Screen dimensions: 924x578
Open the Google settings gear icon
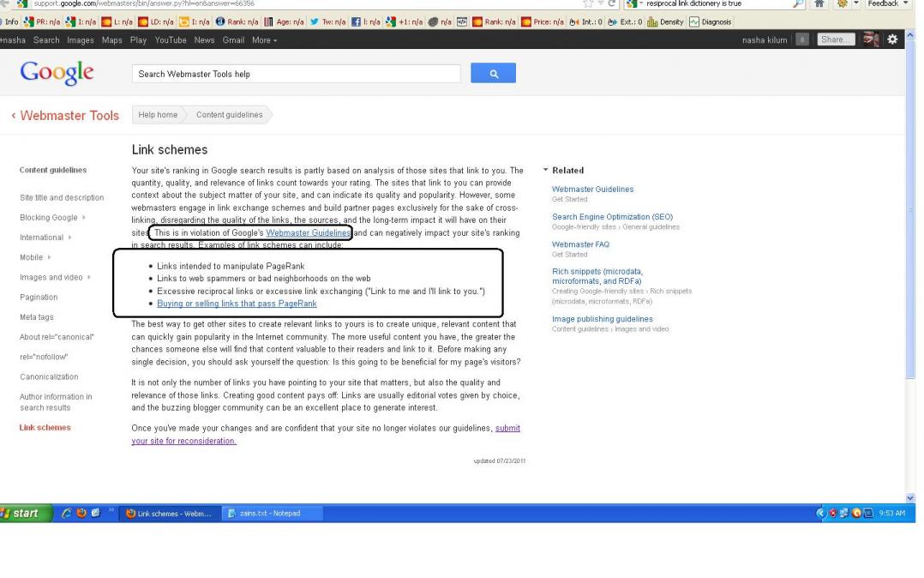point(893,39)
